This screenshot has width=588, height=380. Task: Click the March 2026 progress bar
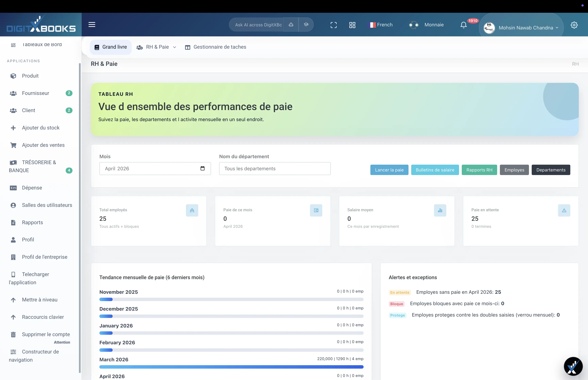(231, 367)
